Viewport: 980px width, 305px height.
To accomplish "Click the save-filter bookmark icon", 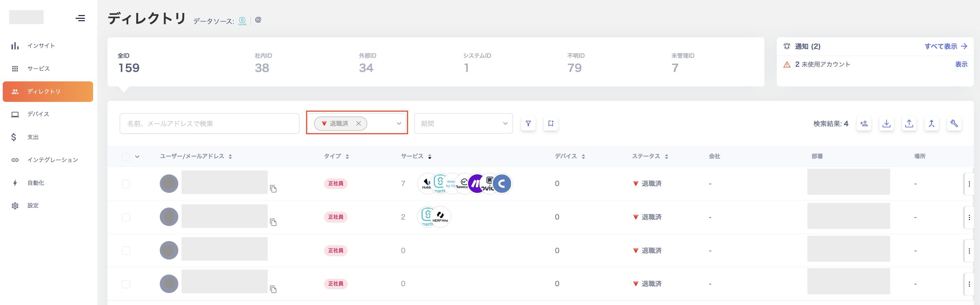I will tap(551, 123).
